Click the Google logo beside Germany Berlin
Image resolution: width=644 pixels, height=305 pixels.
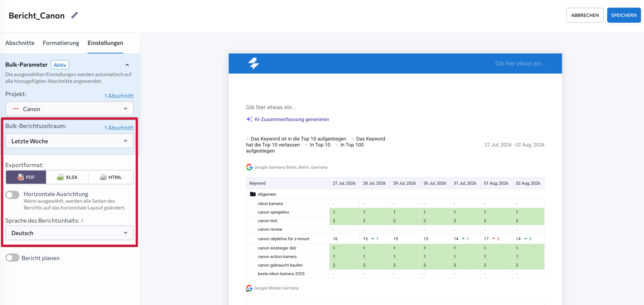click(x=249, y=167)
